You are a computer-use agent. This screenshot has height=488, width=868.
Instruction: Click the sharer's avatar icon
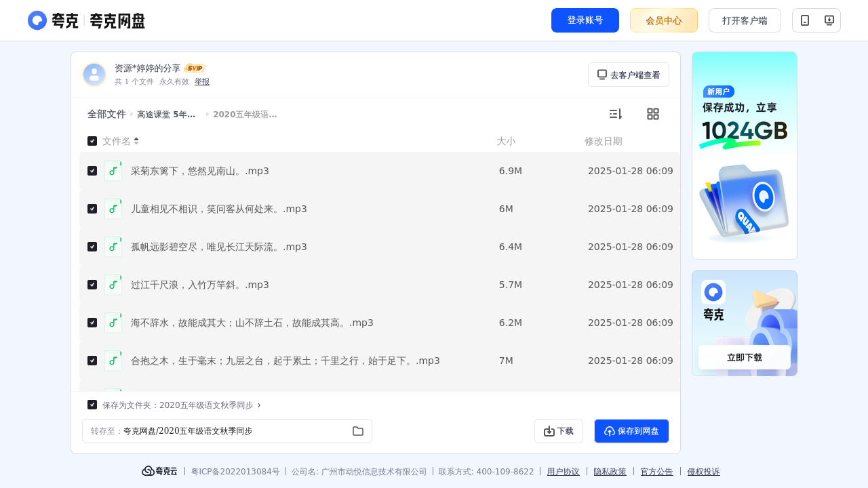pyautogui.click(x=94, y=75)
